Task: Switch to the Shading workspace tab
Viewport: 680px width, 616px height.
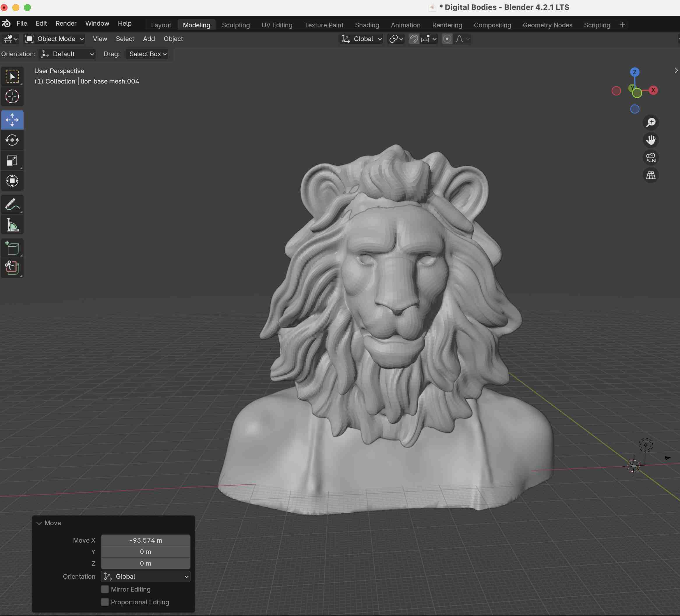Action: [x=367, y=25]
